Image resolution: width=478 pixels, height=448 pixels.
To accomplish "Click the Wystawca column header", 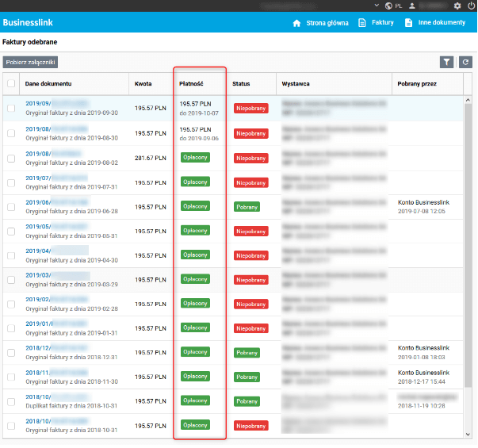I will [x=296, y=83].
